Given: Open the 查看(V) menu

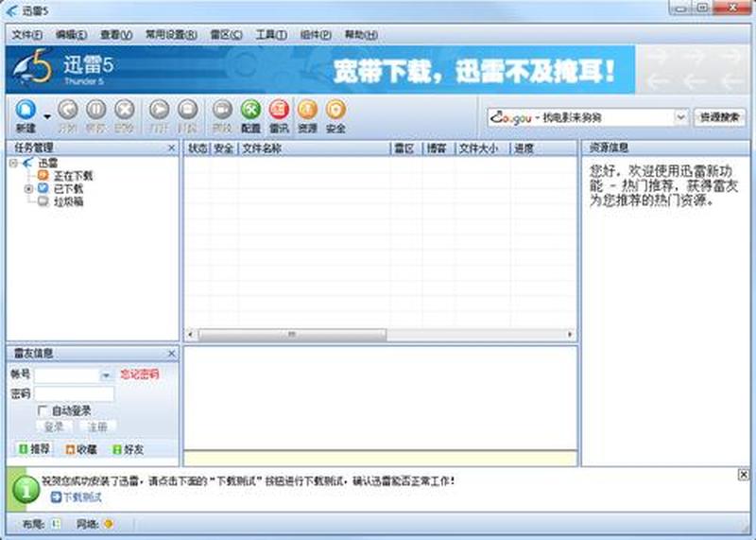Looking at the screenshot, I should (x=115, y=35).
